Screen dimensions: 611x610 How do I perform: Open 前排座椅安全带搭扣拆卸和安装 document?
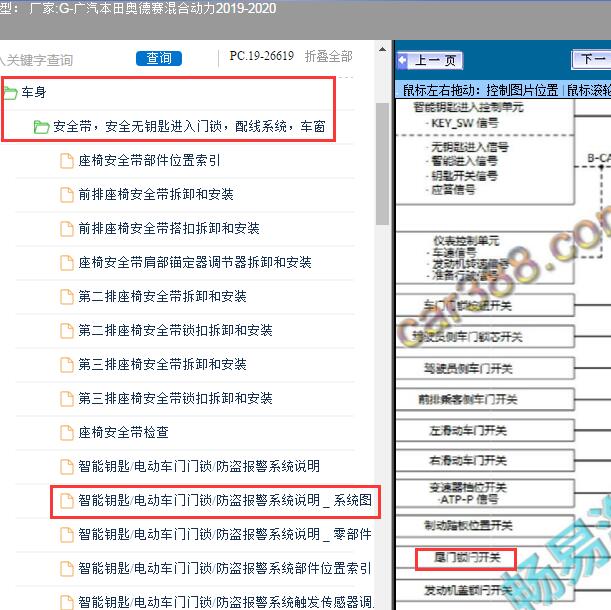pos(169,229)
